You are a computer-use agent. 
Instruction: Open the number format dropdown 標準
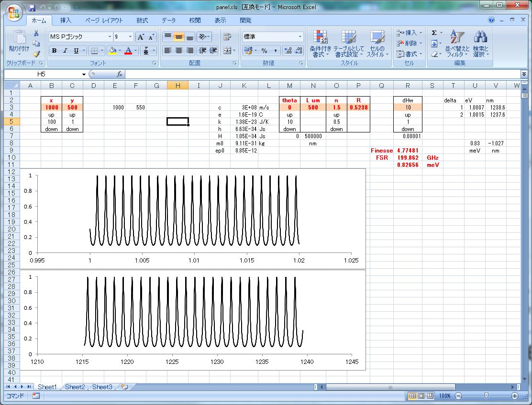coord(300,37)
